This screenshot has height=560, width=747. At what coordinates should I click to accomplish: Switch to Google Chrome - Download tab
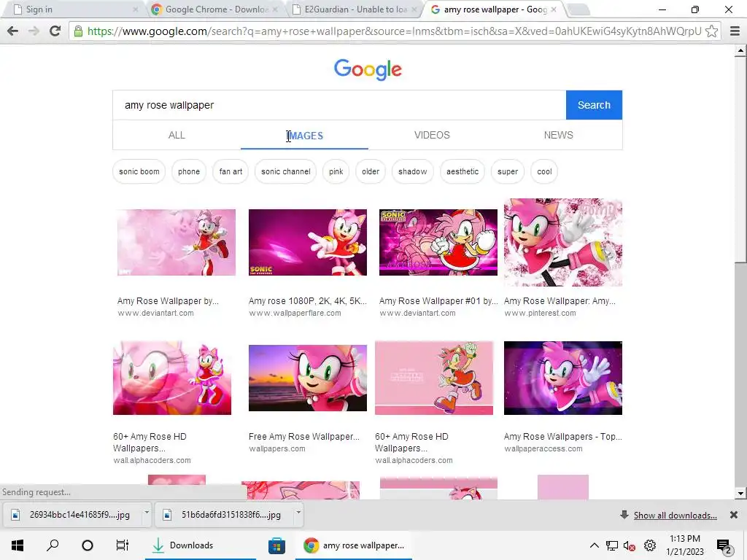[x=214, y=9]
